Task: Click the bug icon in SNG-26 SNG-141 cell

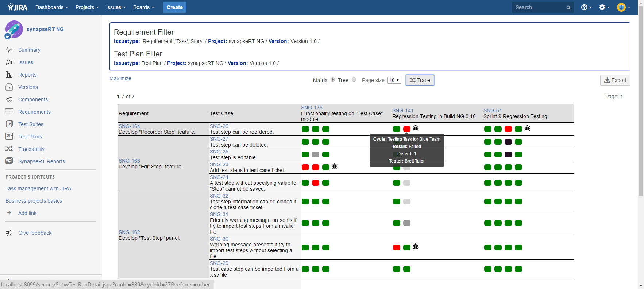Action: click(x=416, y=128)
